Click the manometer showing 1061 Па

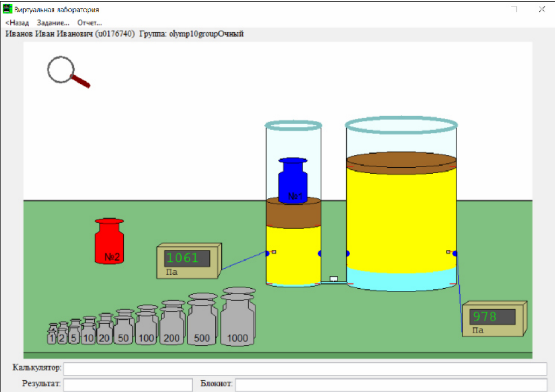click(x=189, y=261)
